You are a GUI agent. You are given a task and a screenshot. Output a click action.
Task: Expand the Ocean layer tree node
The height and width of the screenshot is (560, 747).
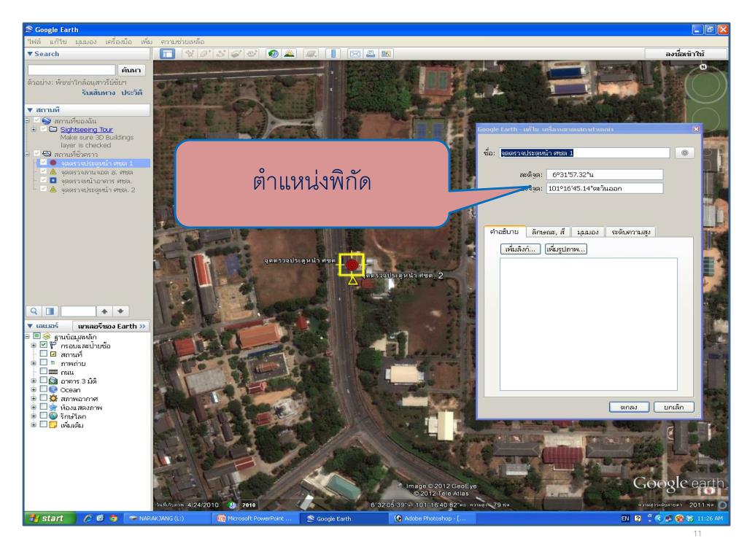point(34,389)
